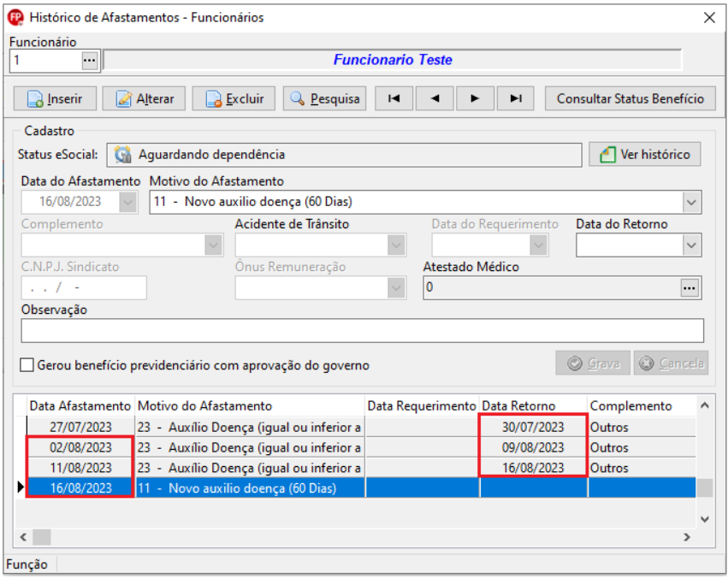The width and height of the screenshot is (728, 579).
Task: Open Funcionário lookup ellipsis button
Action: (x=90, y=61)
